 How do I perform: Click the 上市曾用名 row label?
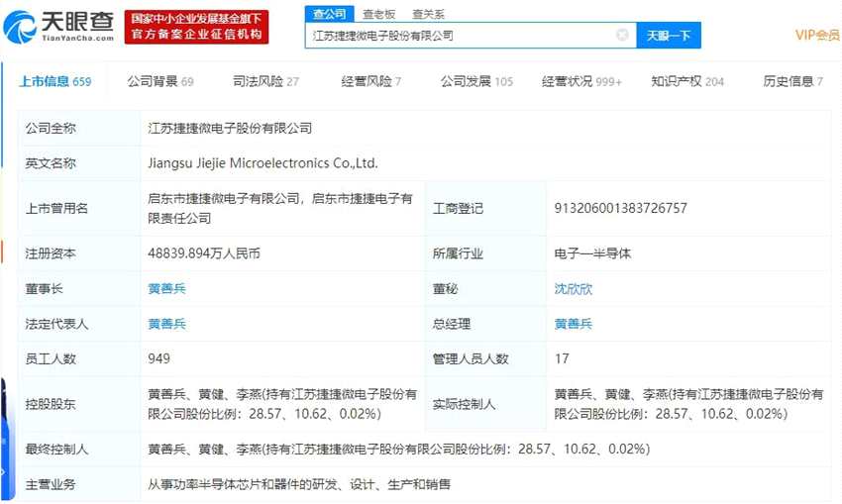(56, 208)
